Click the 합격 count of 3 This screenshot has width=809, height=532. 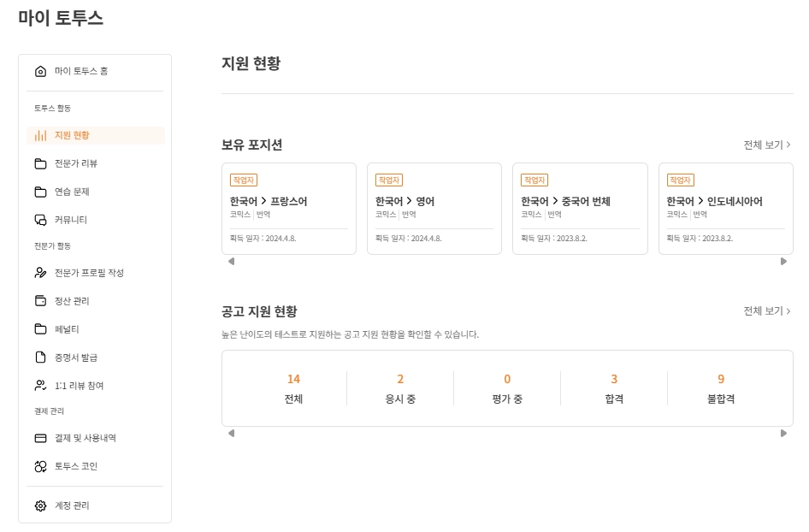tap(614, 380)
